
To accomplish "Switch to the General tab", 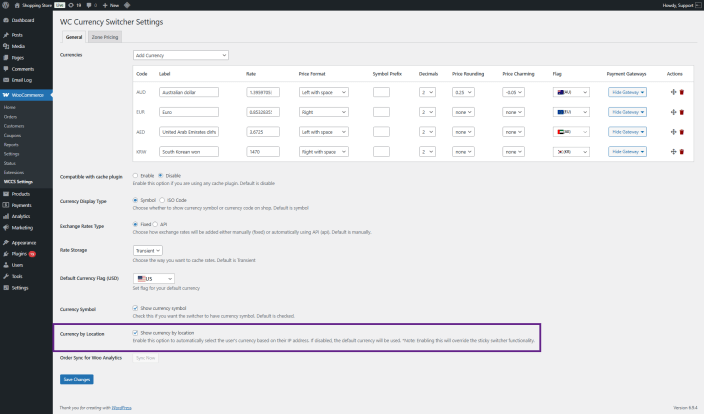I will click(x=74, y=37).
